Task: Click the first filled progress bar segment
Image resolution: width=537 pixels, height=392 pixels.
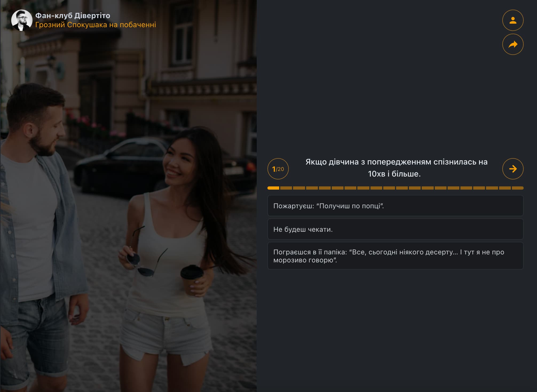Action: point(273,188)
